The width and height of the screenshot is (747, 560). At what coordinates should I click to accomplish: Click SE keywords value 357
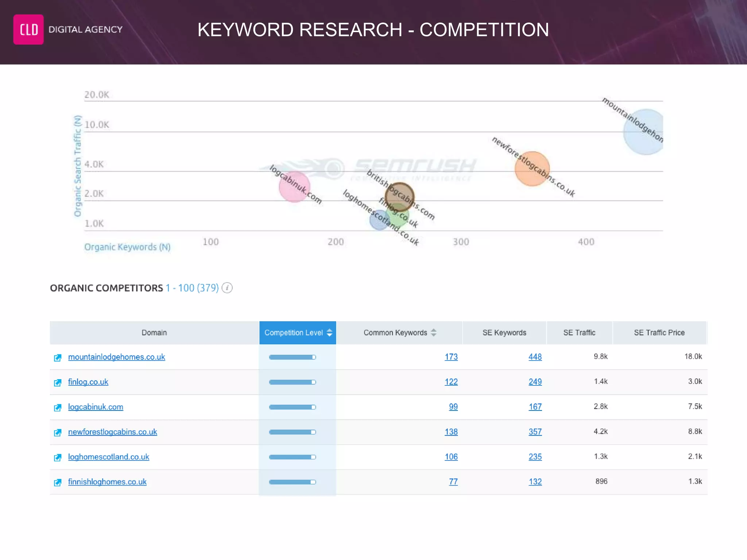click(x=535, y=432)
